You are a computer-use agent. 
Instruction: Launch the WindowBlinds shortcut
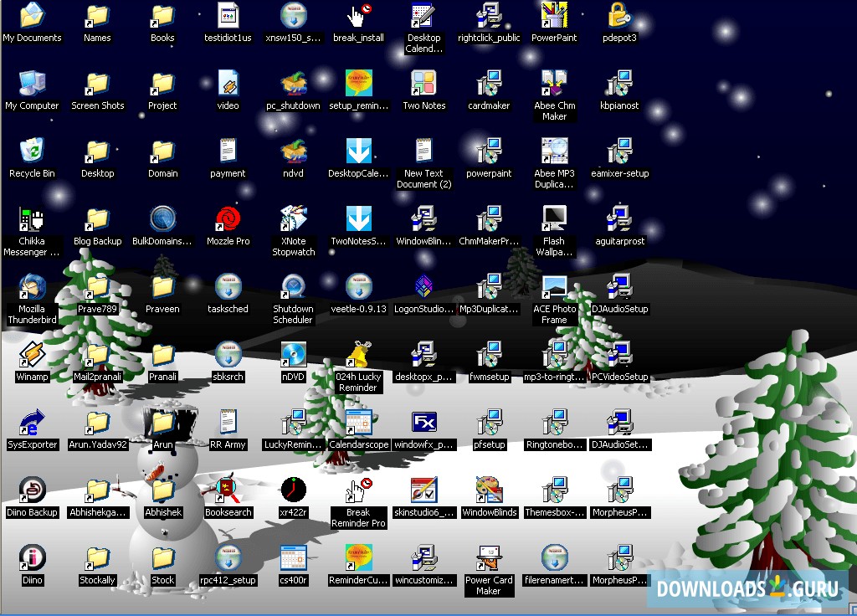489,490
